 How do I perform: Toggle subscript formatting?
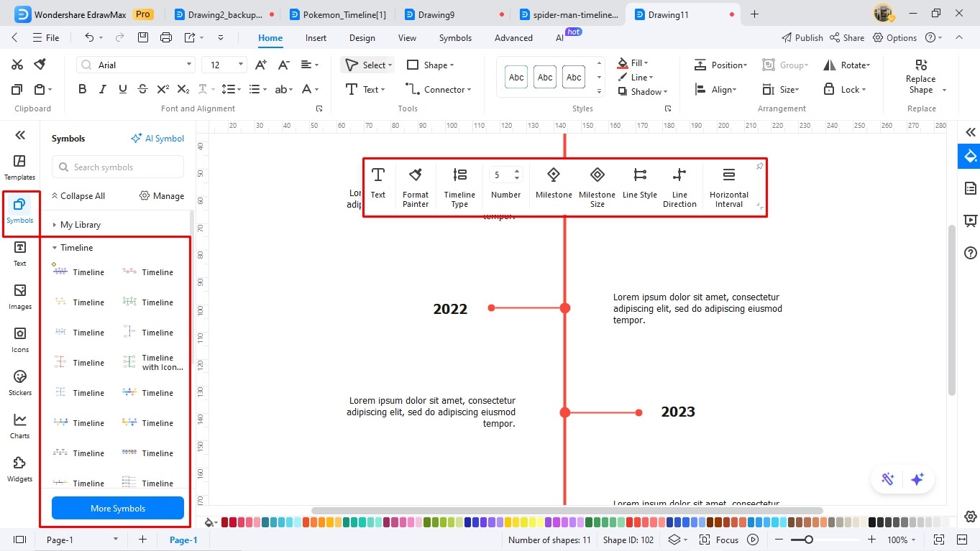183,89
